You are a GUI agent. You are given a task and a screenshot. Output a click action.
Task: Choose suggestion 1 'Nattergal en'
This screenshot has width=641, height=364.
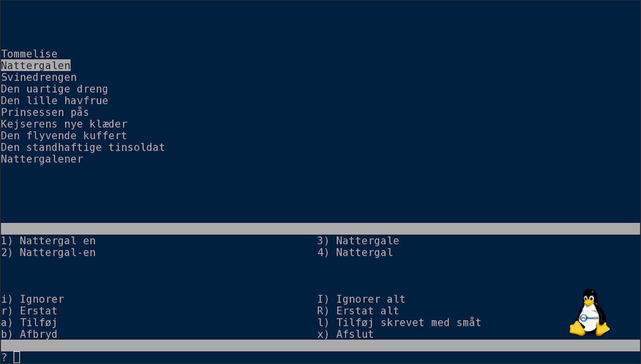[48, 241]
